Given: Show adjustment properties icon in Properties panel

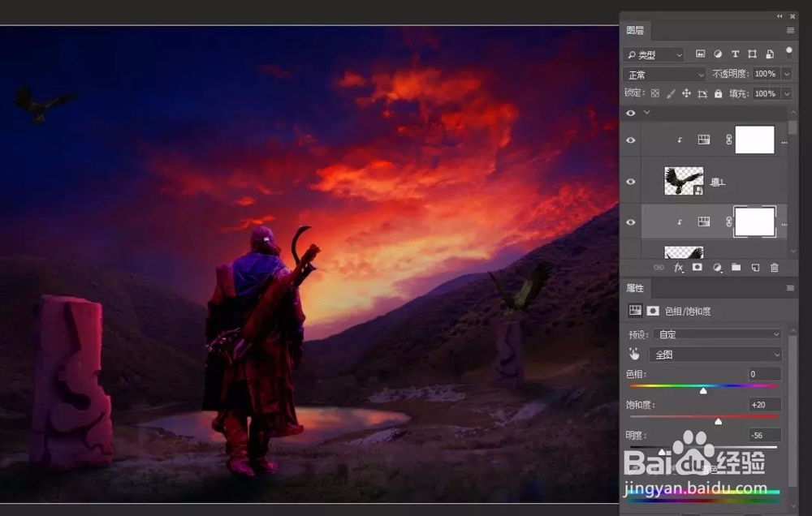Looking at the screenshot, I should [x=635, y=311].
